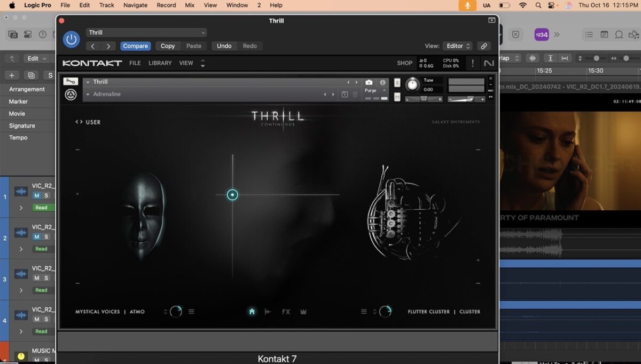Turn the Tune knob control
Viewport: 641px width, 364px height.
click(x=412, y=84)
